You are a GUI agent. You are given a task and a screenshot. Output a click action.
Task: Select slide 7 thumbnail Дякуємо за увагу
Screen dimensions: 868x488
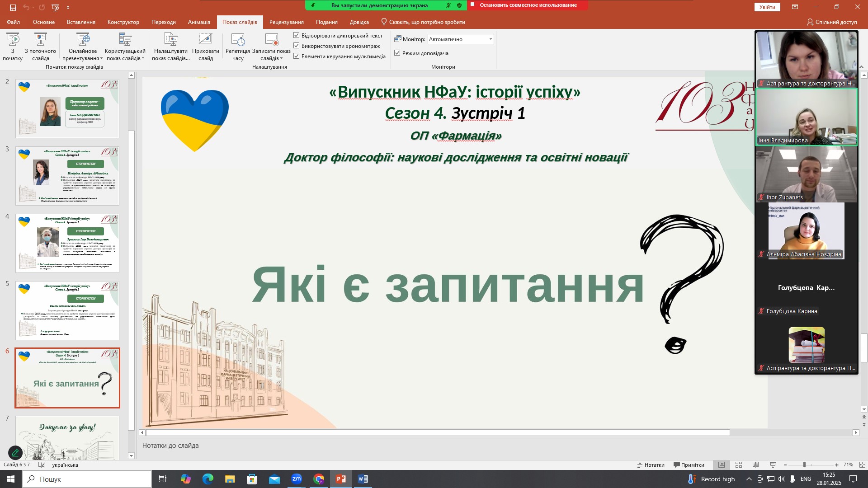(67, 437)
